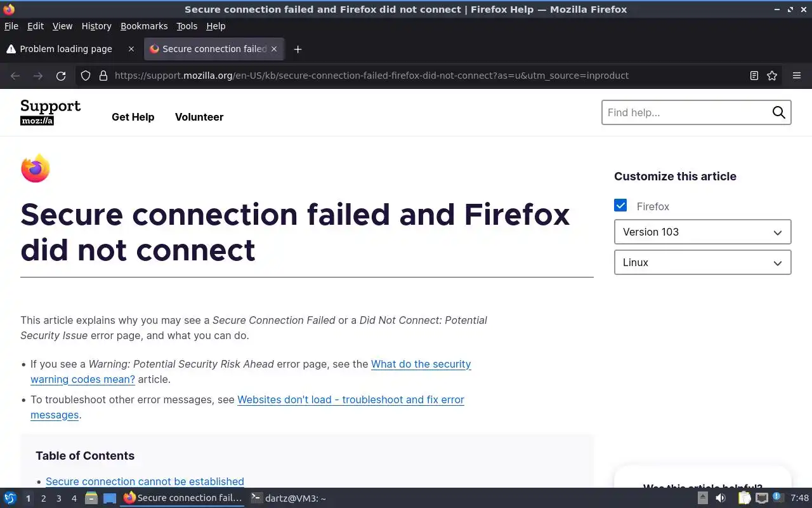The height and width of the screenshot is (508, 812).
Task: Switch to workspace 4 in taskbar
Action: [x=74, y=498]
